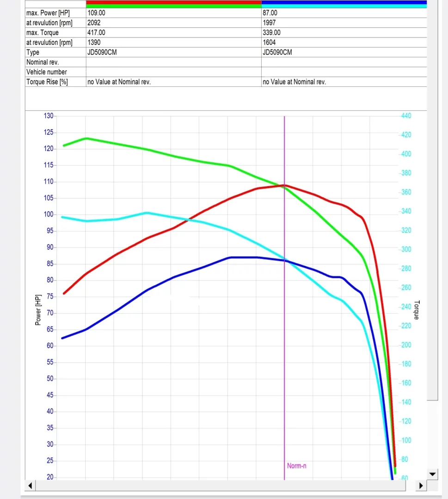Image resolution: width=448 pixels, height=499 pixels.
Task: Select the magenta Norm-n marker label
Action: click(296, 466)
